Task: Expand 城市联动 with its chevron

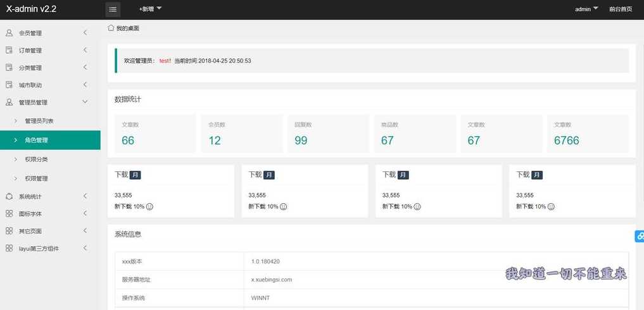Action: (x=85, y=84)
